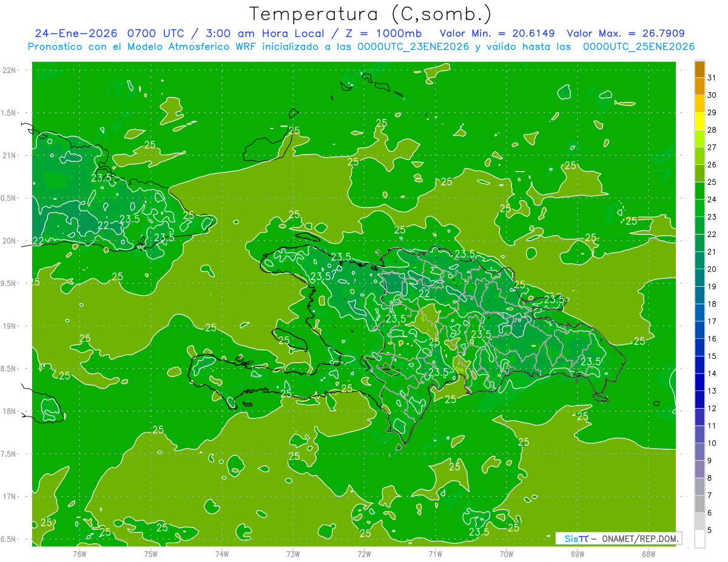Pick the yellow swatch between 28 and 29
728x562 pixels.
tap(699, 122)
